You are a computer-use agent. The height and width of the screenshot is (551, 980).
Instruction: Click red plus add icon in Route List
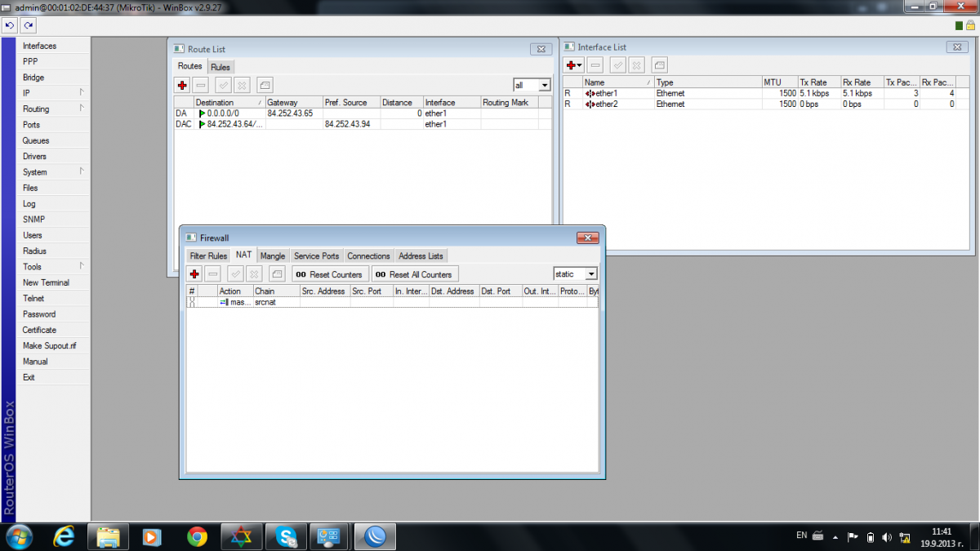click(x=182, y=85)
